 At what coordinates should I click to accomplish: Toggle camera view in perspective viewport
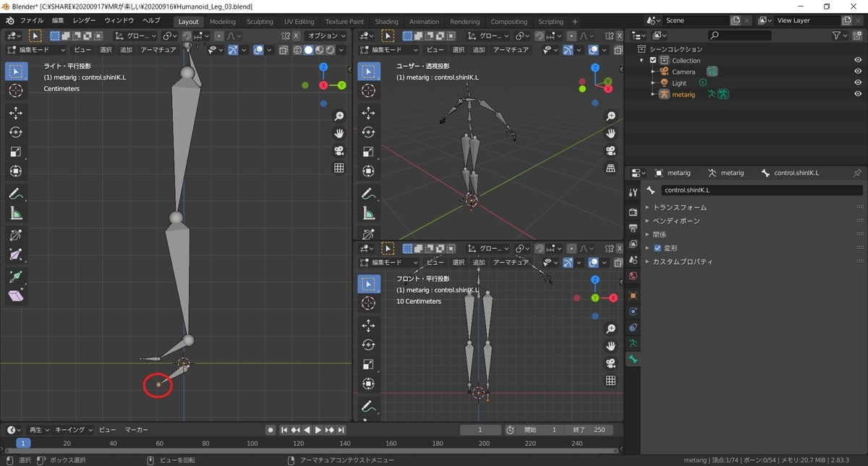(611, 151)
